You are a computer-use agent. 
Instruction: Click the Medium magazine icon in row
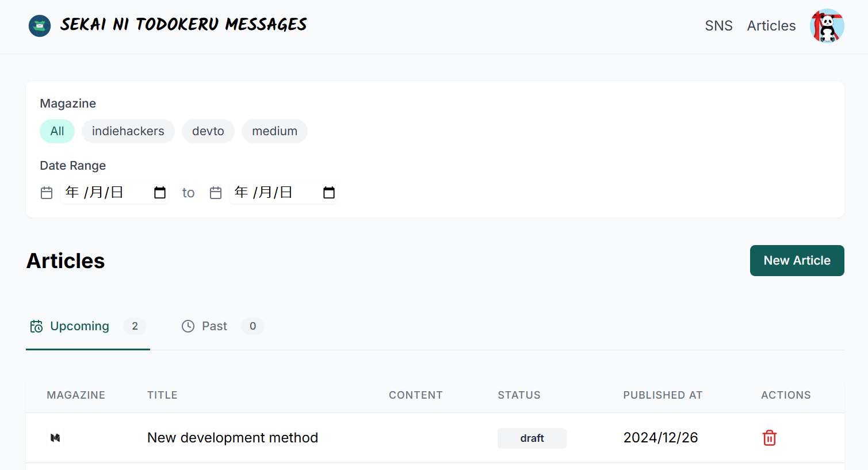[55, 438]
